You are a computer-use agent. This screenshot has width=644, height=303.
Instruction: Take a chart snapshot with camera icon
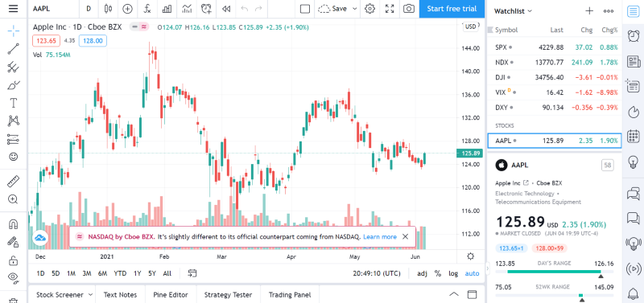[x=409, y=9]
